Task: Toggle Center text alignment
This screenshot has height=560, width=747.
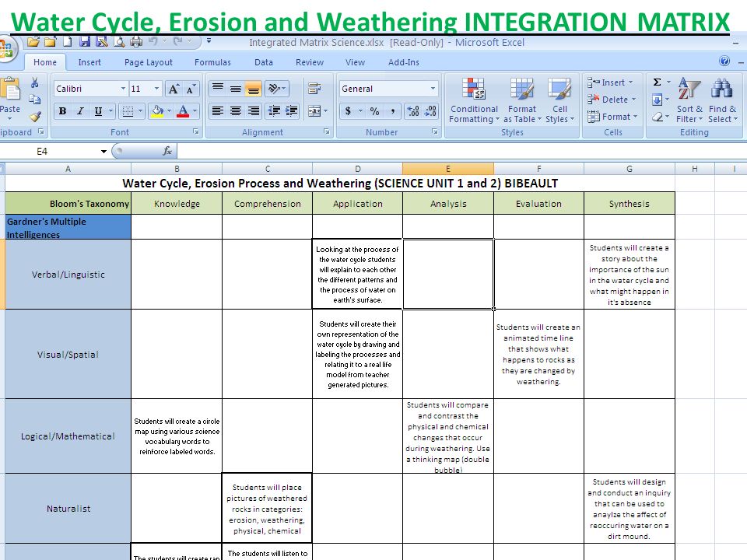Action: tap(235, 111)
